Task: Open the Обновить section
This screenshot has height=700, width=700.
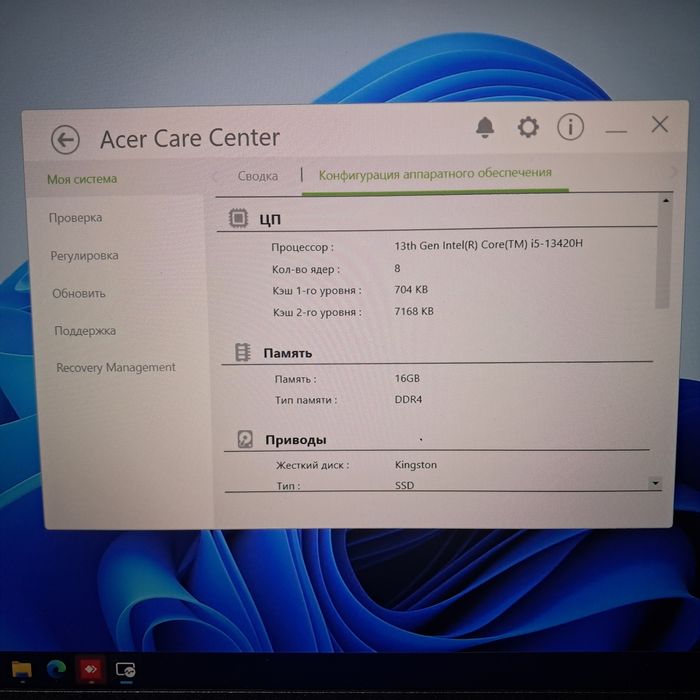Action: [79, 293]
